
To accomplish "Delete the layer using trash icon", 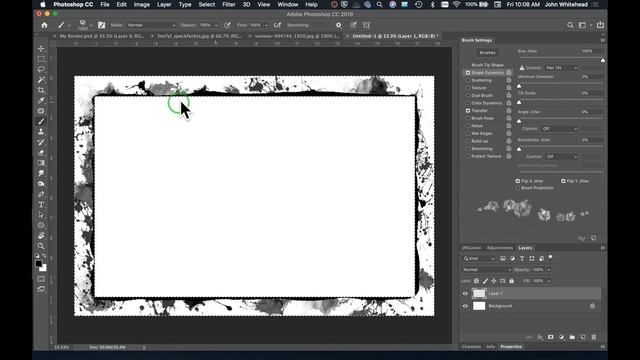I will pyautogui.click(x=594, y=337).
